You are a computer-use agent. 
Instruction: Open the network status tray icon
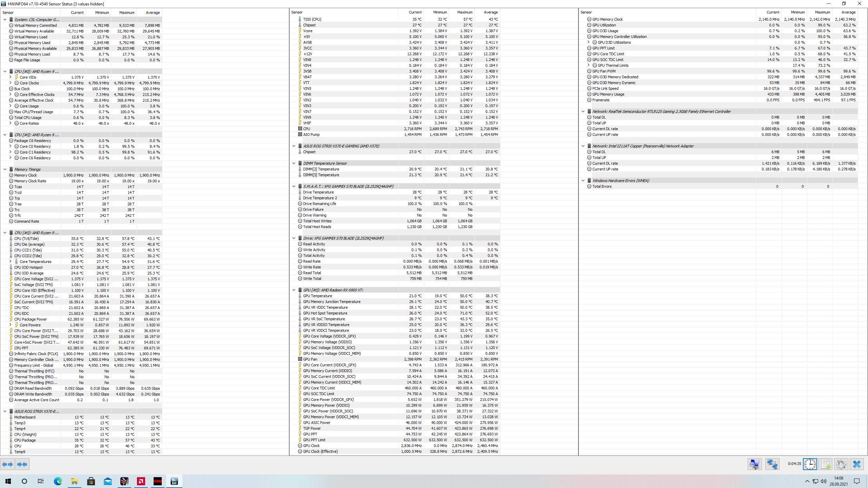pyautogui.click(x=815, y=481)
